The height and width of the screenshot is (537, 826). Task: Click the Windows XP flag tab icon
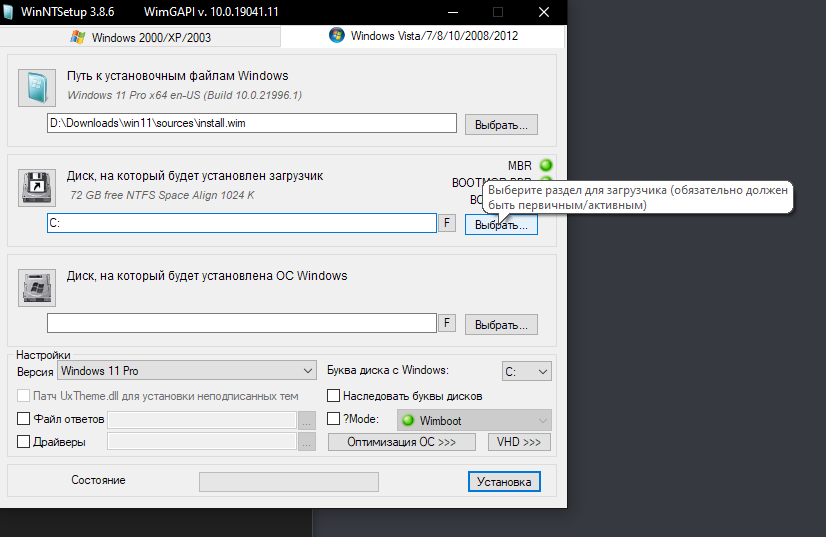pos(77,37)
